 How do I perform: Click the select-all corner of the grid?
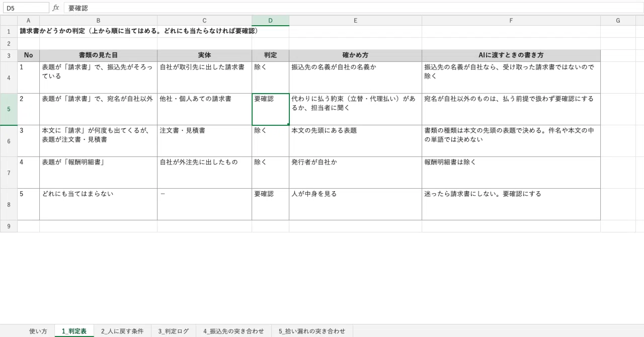[9, 21]
